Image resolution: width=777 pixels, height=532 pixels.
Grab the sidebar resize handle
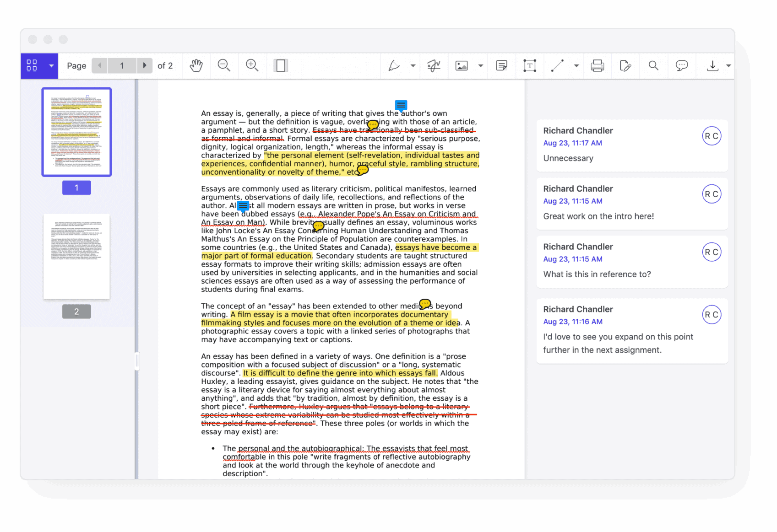point(137,361)
